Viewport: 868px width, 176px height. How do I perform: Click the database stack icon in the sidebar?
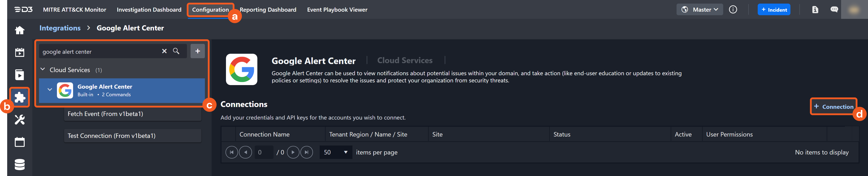pyautogui.click(x=20, y=165)
